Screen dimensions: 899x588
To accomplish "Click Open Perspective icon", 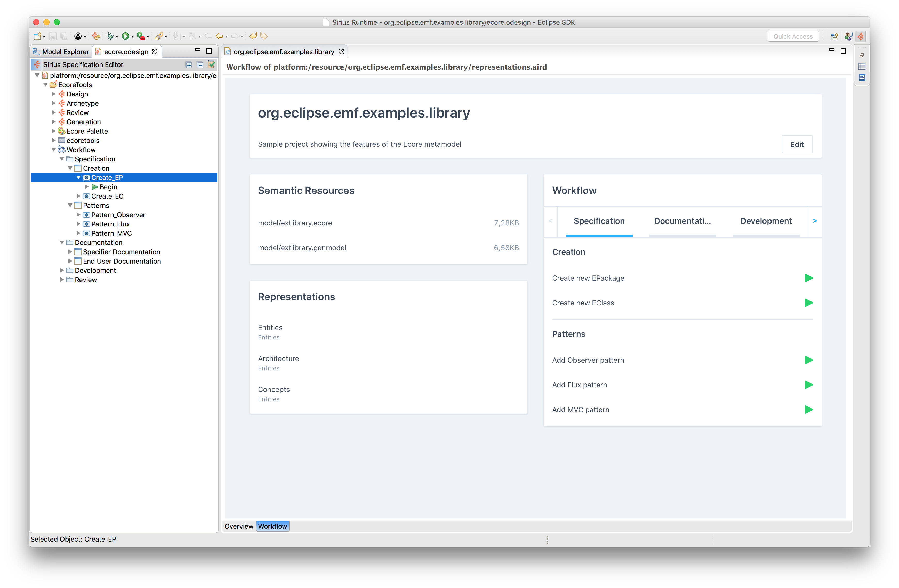I will point(834,37).
